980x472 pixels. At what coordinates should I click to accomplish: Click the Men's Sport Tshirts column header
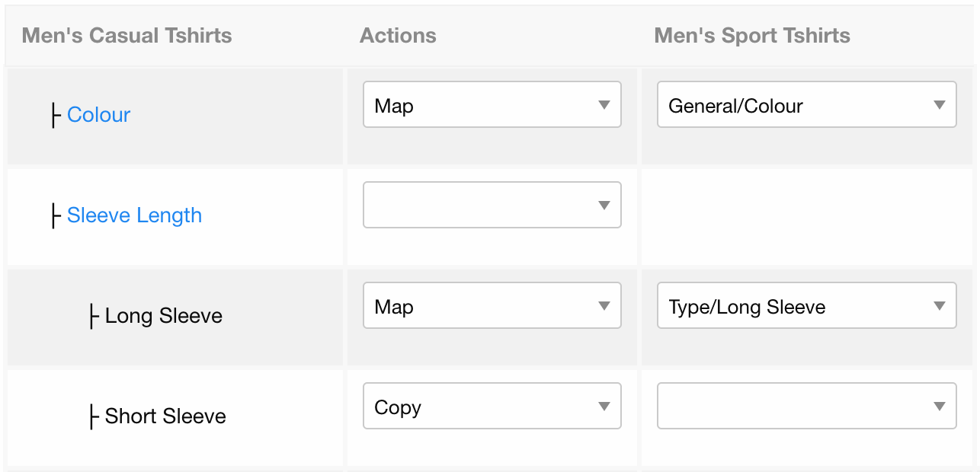pos(752,36)
